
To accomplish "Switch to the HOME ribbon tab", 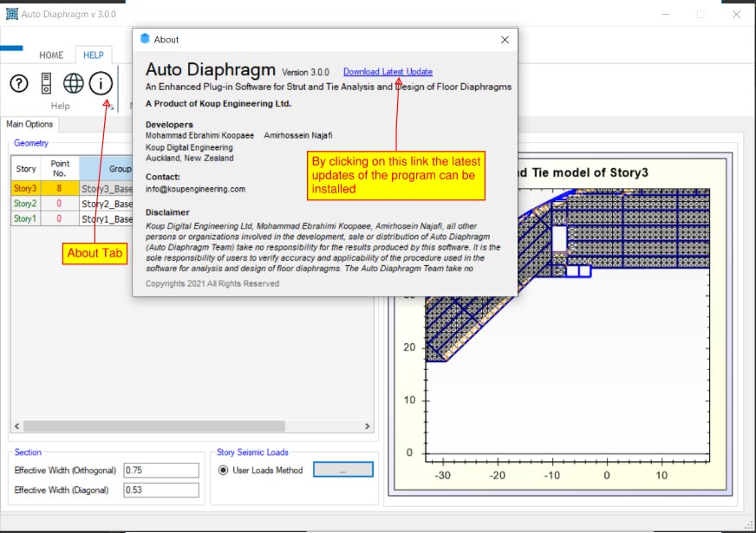I will click(51, 55).
